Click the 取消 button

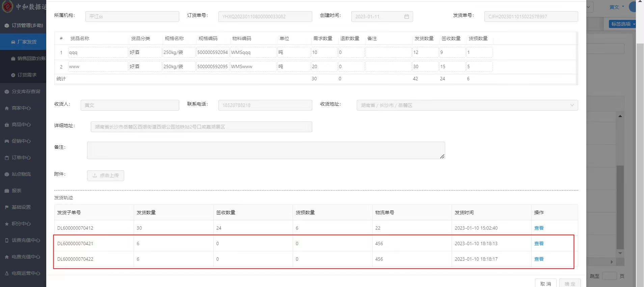(x=545, y=284)
